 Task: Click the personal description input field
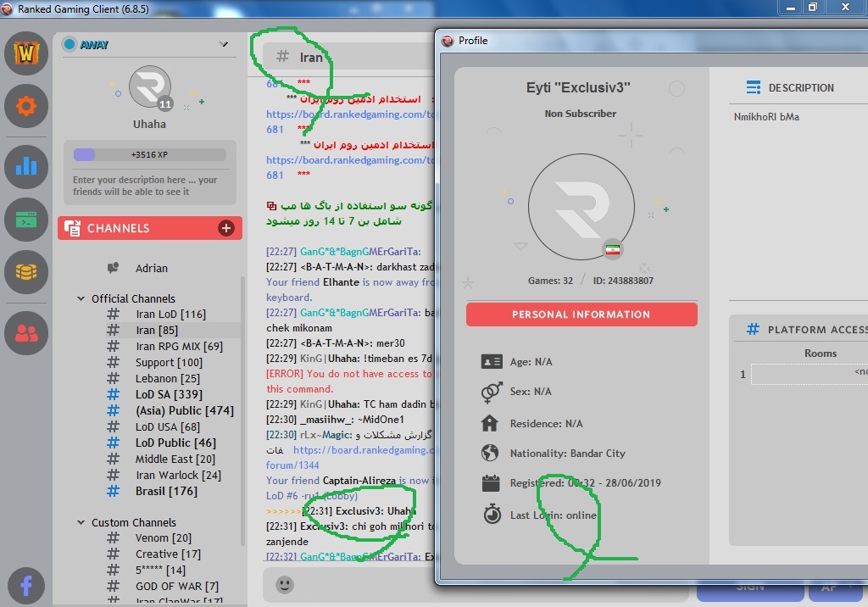point(149,186)
